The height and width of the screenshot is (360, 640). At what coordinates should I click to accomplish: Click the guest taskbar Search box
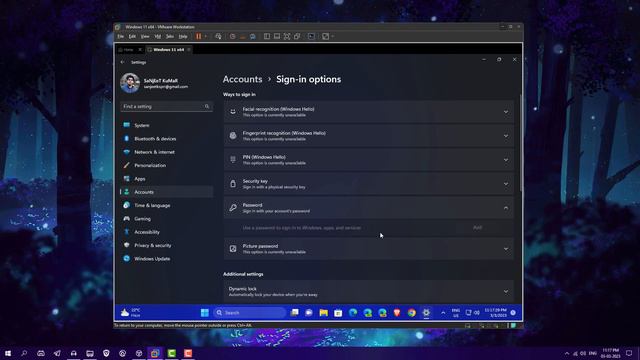(250, 313)
